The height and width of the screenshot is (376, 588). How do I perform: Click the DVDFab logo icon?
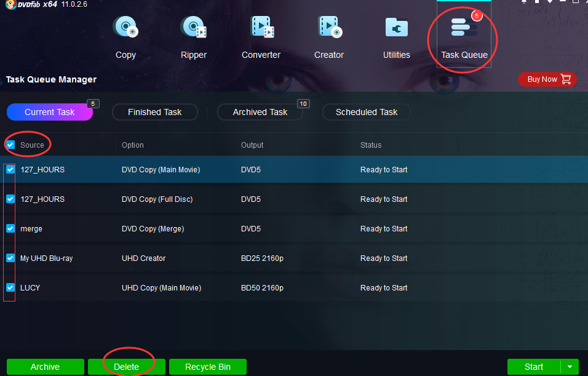pos(11,4)
